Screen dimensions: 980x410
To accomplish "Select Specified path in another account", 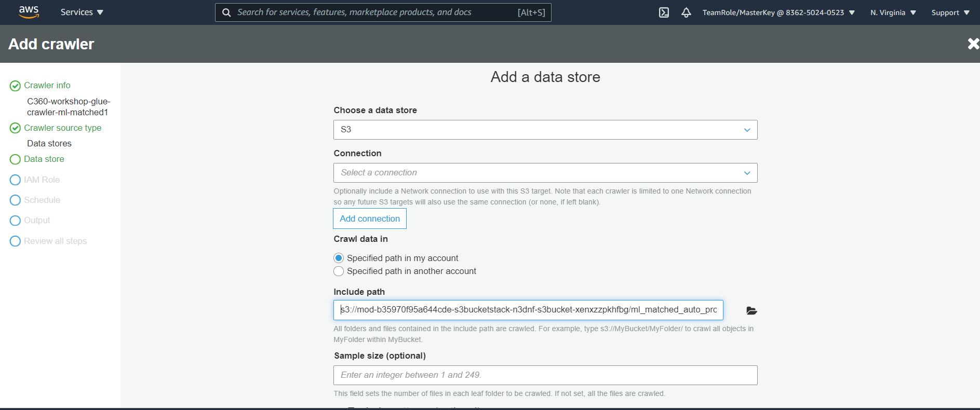I will pos(339,271).
